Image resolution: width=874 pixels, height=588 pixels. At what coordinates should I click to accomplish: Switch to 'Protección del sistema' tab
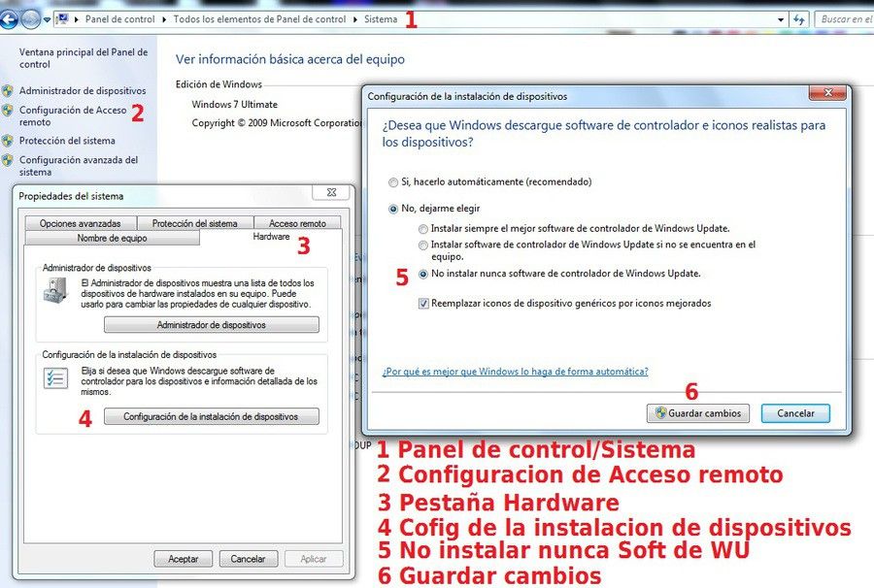click(194, 223)
